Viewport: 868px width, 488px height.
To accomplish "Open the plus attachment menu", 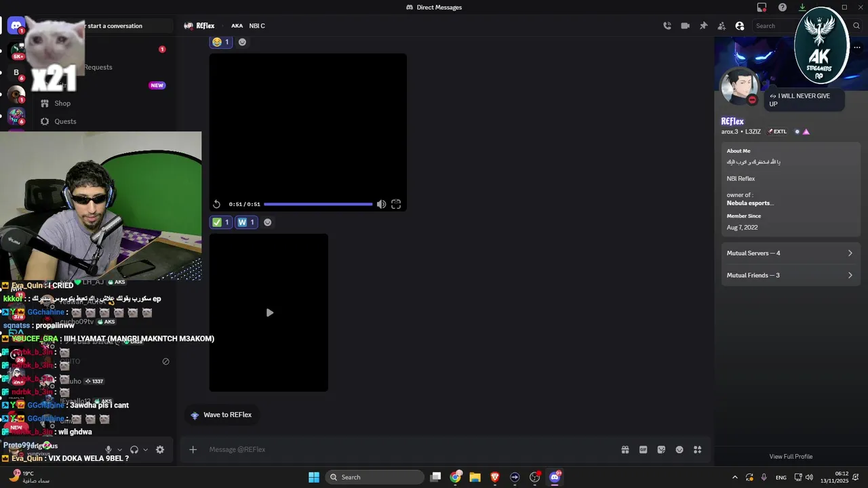I will (x=193, y=449).
